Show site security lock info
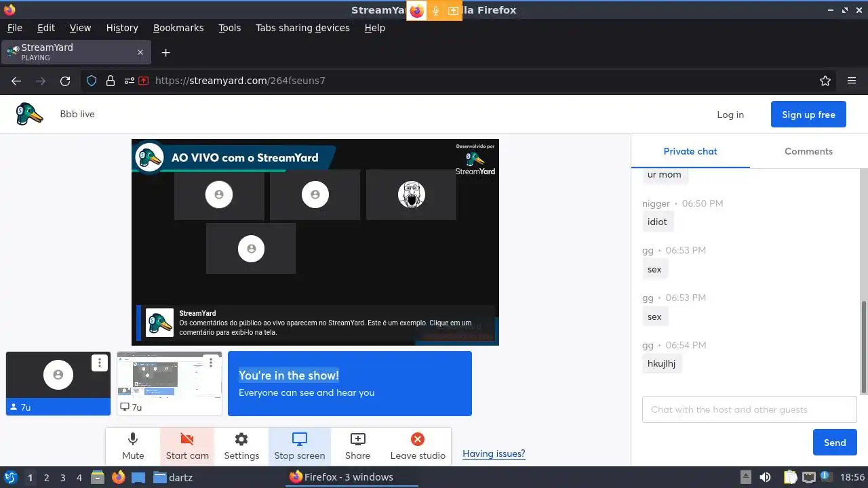Viewport: 868px width, 488px height. tap(111, 81)
